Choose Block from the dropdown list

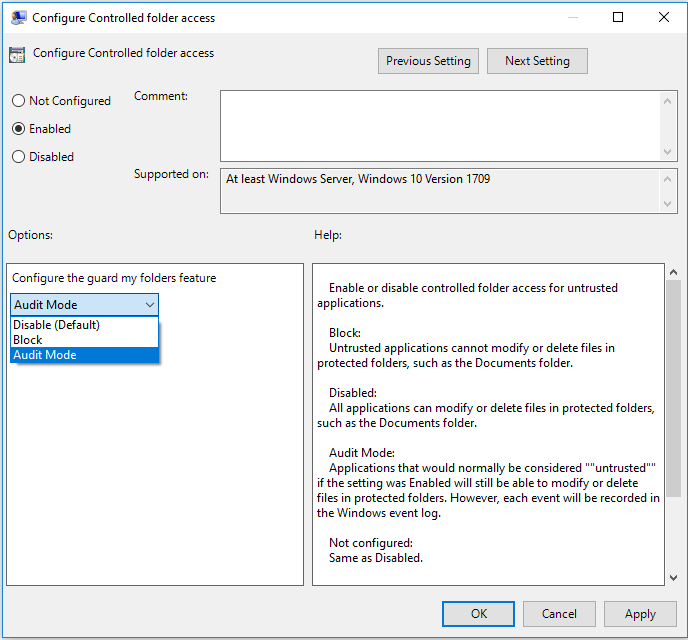(28, 340)
